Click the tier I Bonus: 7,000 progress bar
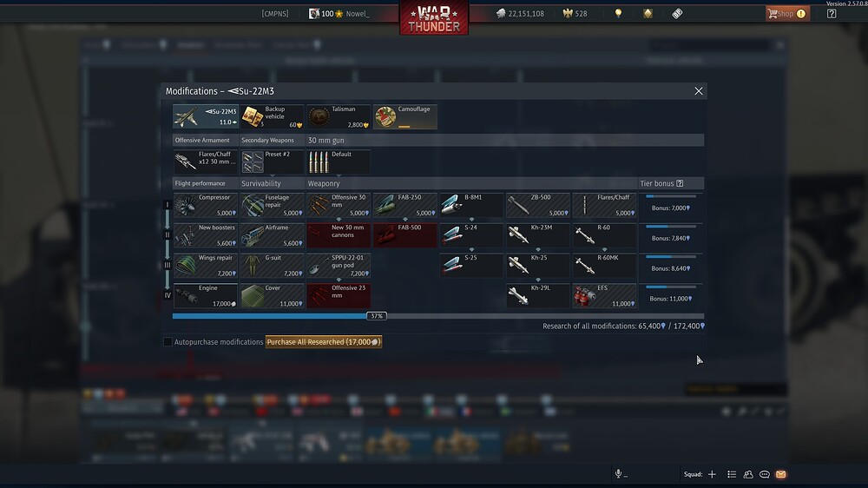The image size is (868, 488). 671,196
